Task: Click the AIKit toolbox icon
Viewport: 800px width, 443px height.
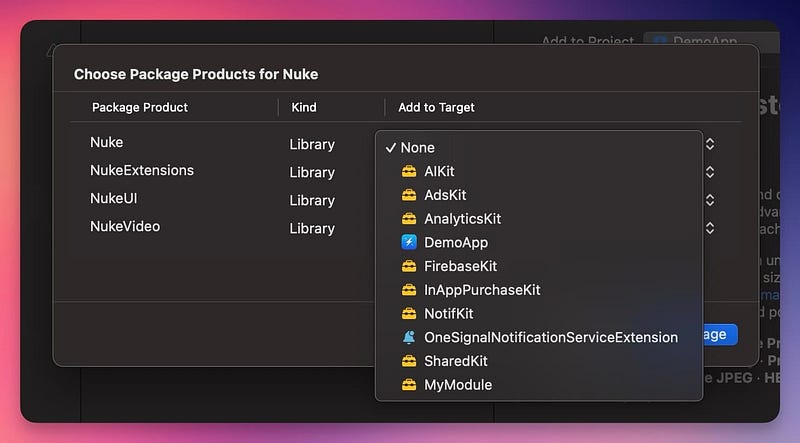Action: pos(409,171)
